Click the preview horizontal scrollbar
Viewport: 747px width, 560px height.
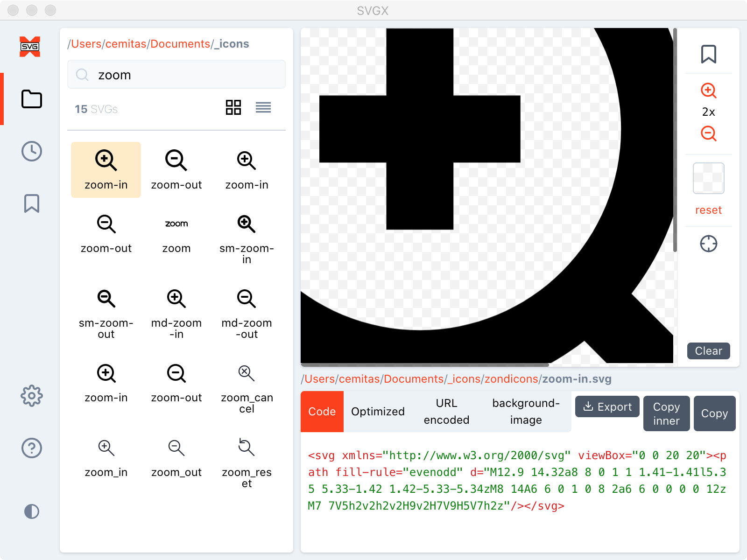click(x=425, y=365)
